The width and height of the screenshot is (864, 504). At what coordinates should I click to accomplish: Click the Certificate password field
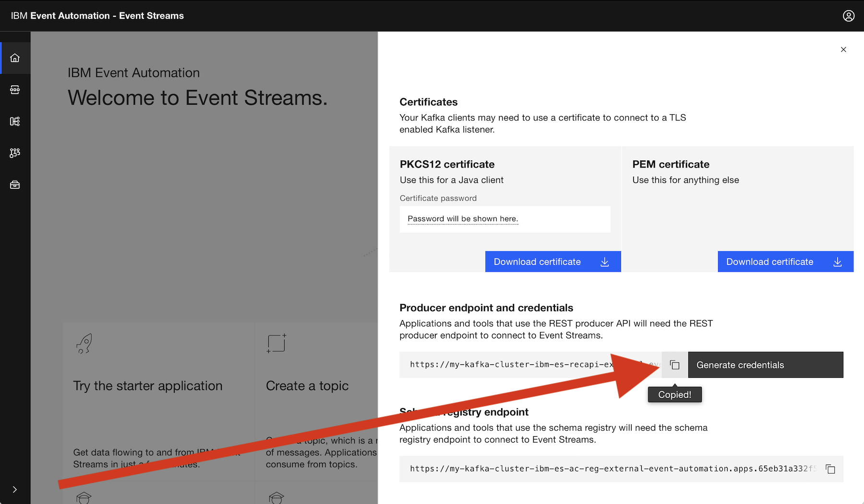coord(504,219)
